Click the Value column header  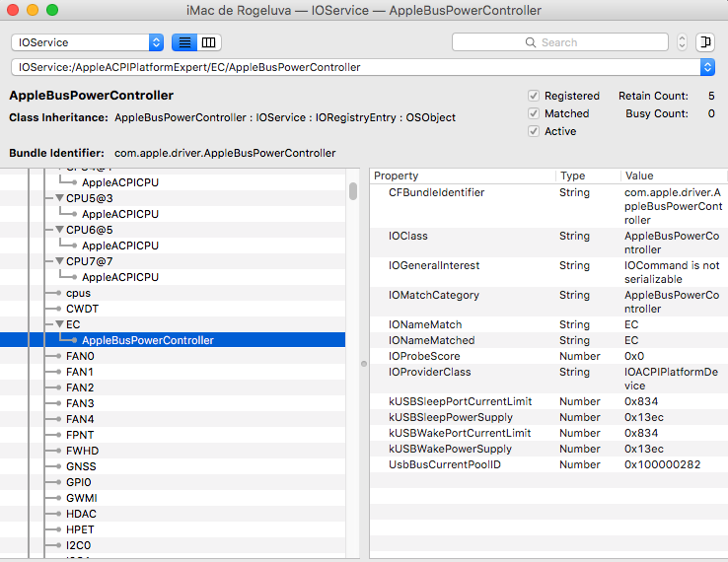[674, 176]
